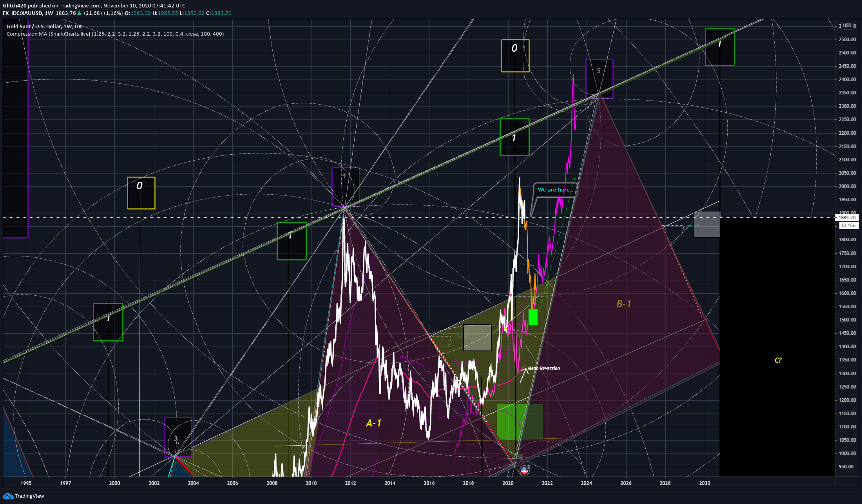Click the current price tag 1883.70
This screenshot has height=504, width=862.
847,218
